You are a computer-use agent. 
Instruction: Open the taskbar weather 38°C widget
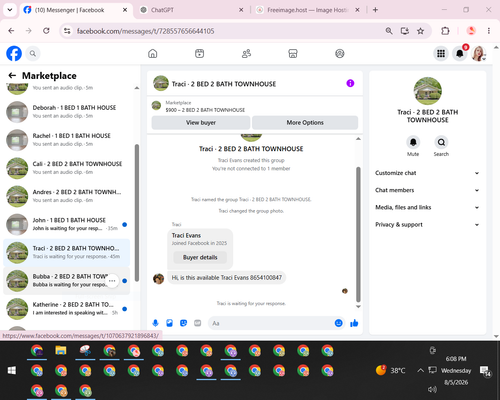390,370
